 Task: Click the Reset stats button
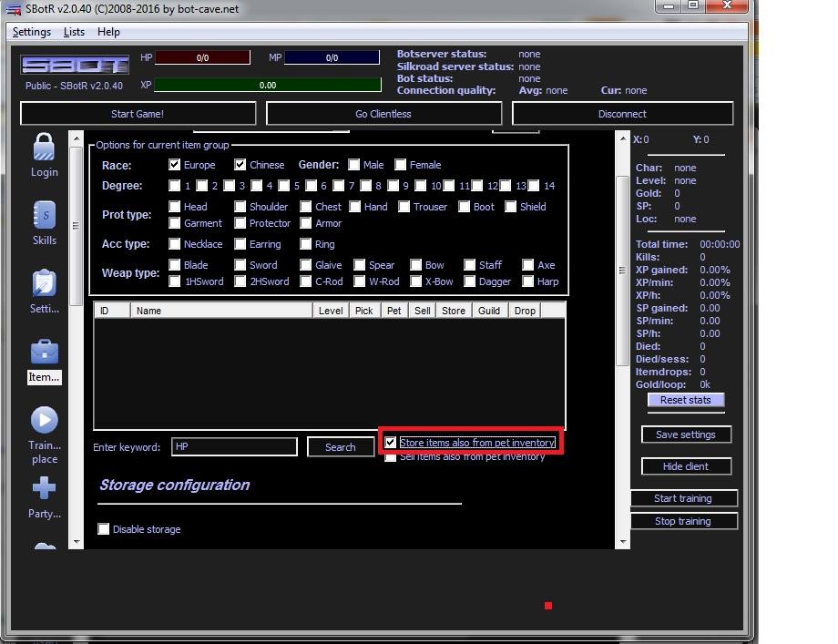point(686,400)
